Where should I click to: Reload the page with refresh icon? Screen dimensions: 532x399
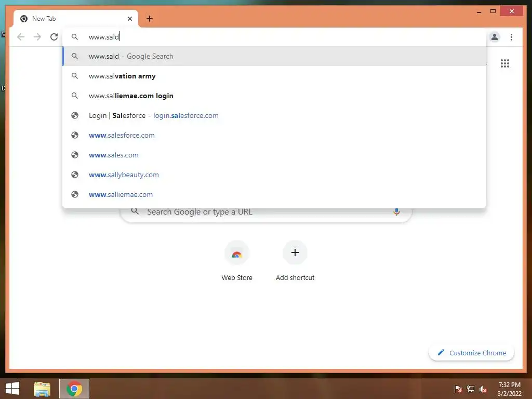(x=54, y=37)
